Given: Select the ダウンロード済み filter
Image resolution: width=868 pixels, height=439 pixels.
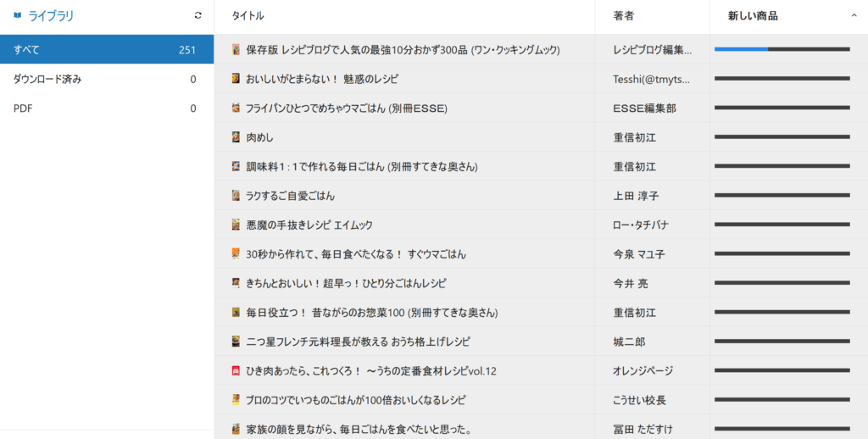Looking at the screenshot, I should [x=107, y=79].
